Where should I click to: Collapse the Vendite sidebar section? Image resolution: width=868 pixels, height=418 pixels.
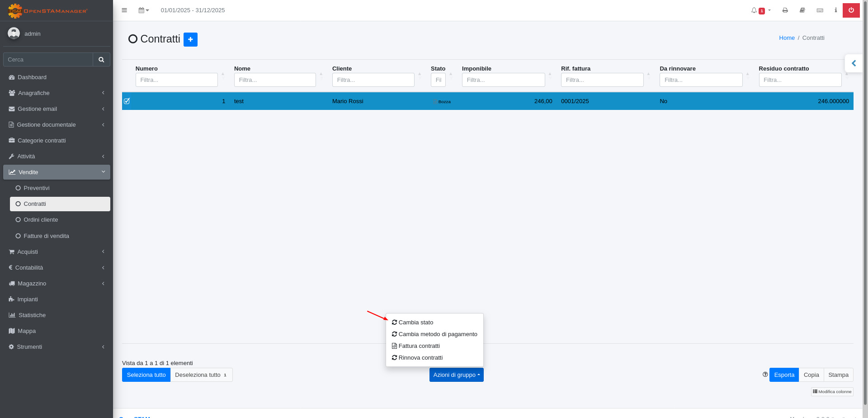coord(57,172)
